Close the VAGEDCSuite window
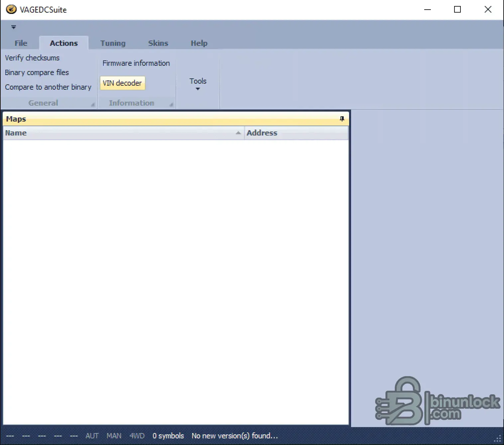 point(488,10)
